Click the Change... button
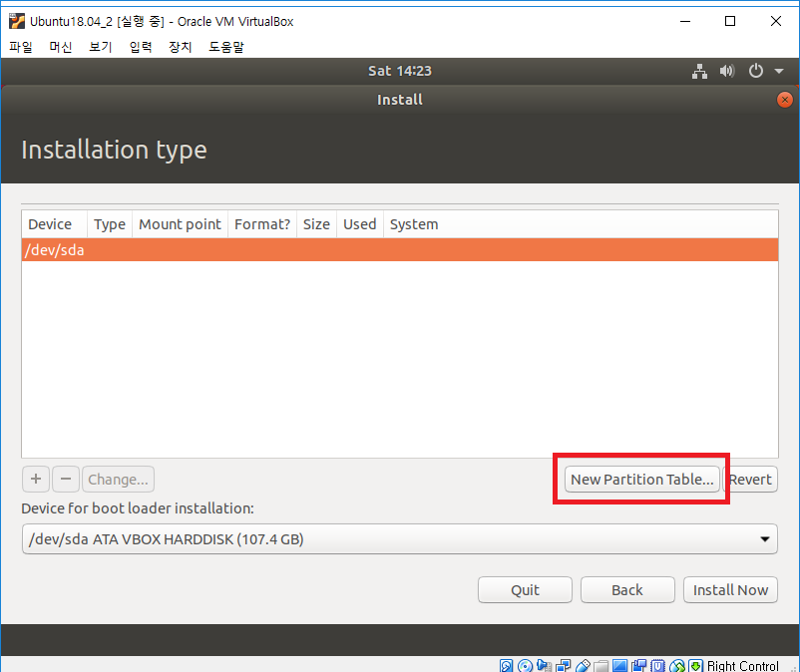800x672 pixels. click(x=118, y=479)
